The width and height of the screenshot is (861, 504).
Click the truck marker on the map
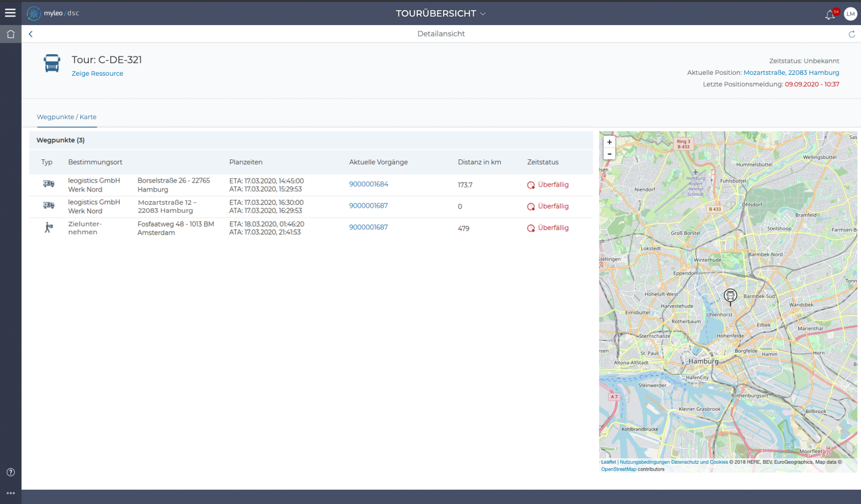click(x=730, y=295)
